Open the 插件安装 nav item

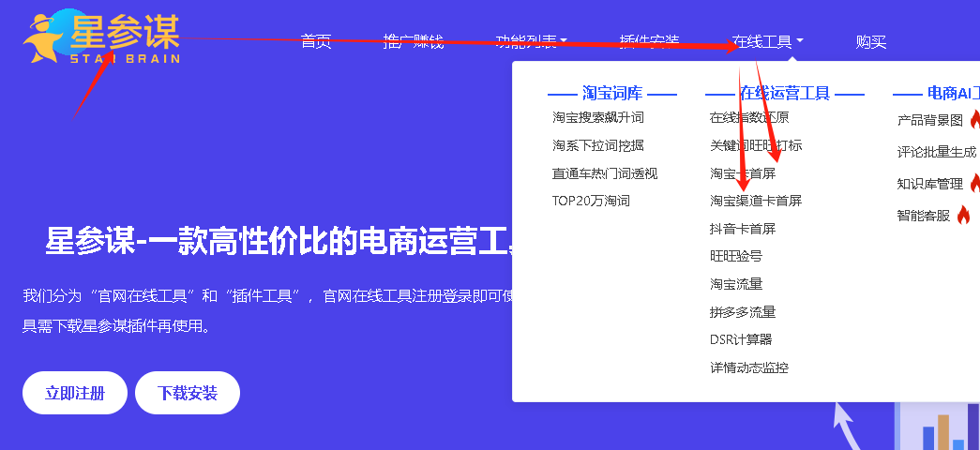point(649,42)
